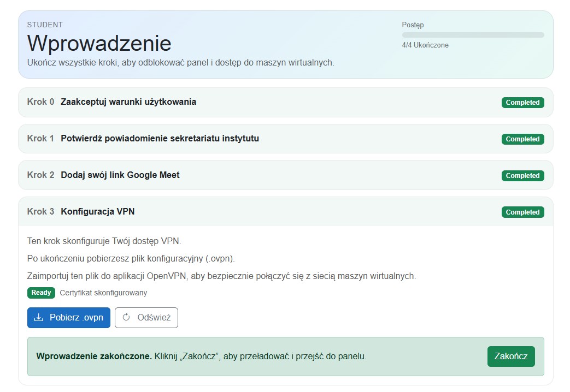
Task: Click the Completed badge on Krok 1
Action: point(522,139)
